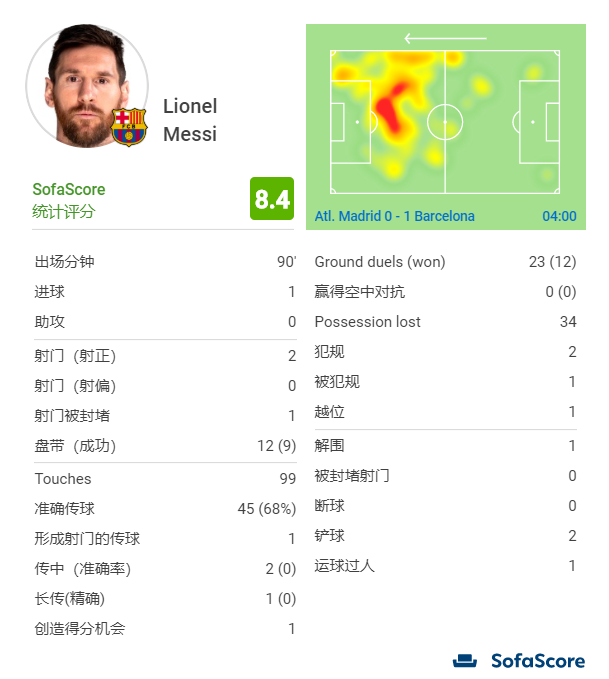Click the Possession lost stat row
Viewport: 609px width, 679px height.
click(x=445, y=322)
